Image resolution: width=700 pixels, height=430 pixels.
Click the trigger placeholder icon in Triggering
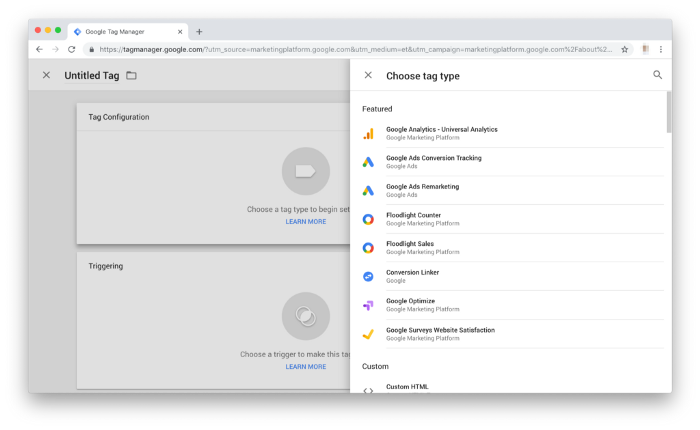click(306, 316)
